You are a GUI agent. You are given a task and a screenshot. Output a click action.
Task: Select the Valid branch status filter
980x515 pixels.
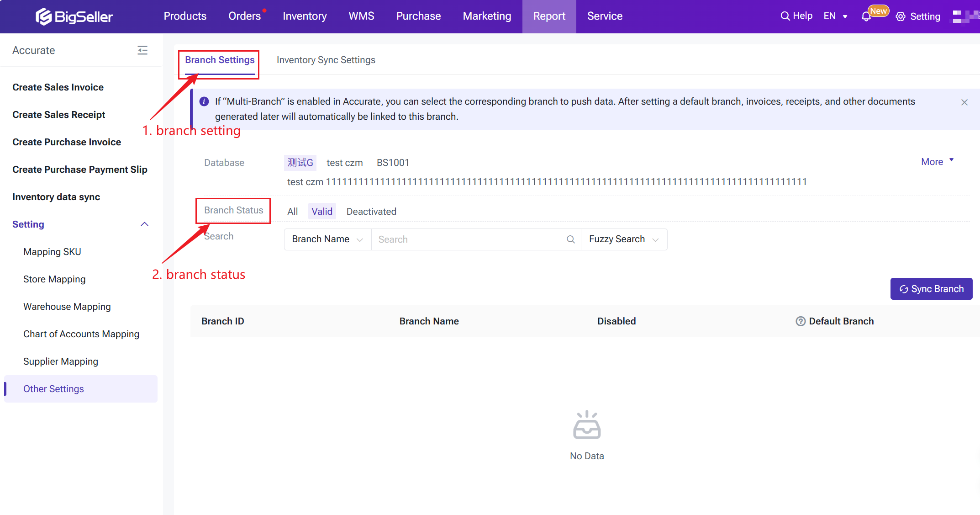click(x=322, y=212)
